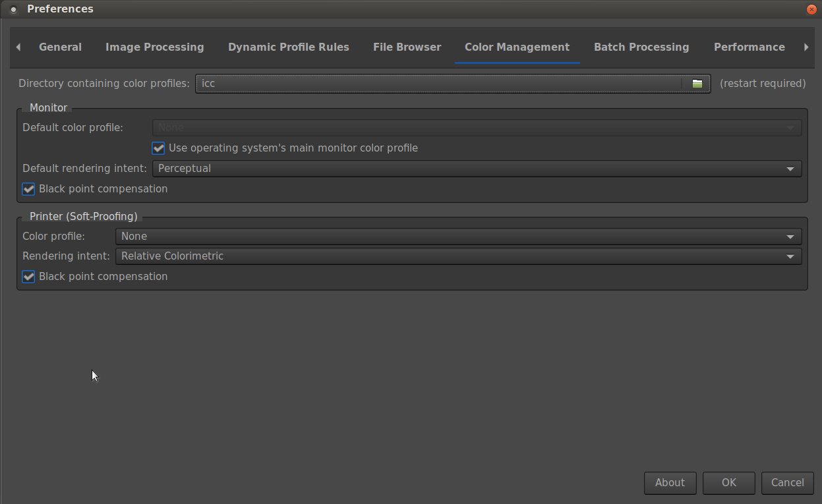
Task: Disable Monitor black point compensation
Action: click(28, 189)
